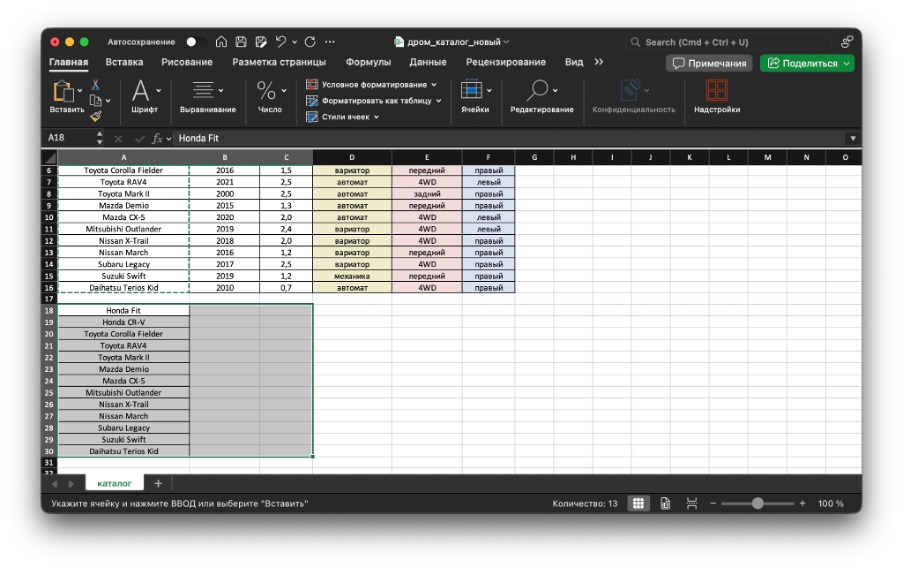Open the Число number format group

pos(270,97)
